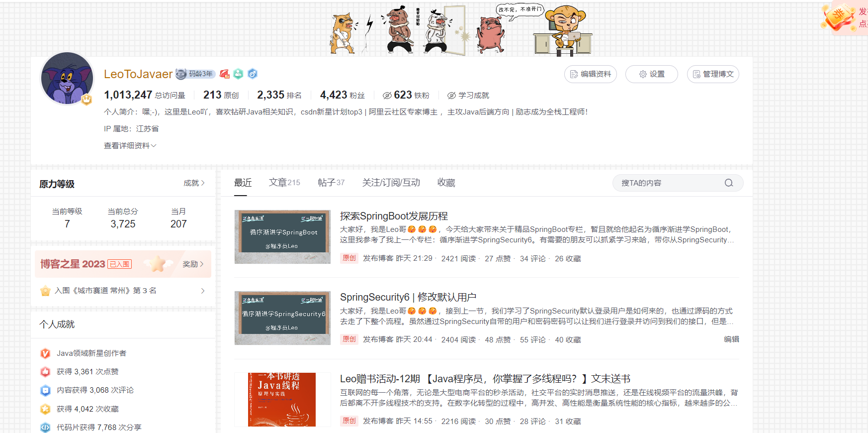868x433 pixels.
Task: Click the star graphic on 博客之星 2023 banner
Action: pos(158,264)
